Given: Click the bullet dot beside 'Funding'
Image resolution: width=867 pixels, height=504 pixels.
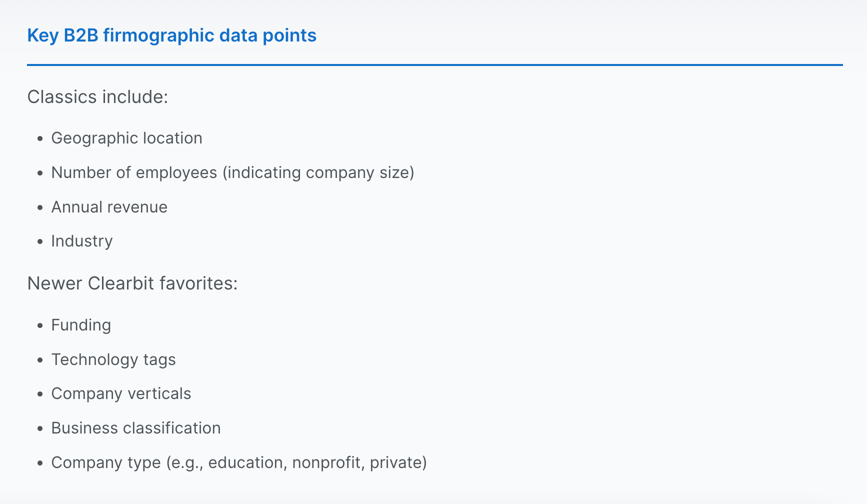Looking at the screenshot, I should (x=40, y=325).
